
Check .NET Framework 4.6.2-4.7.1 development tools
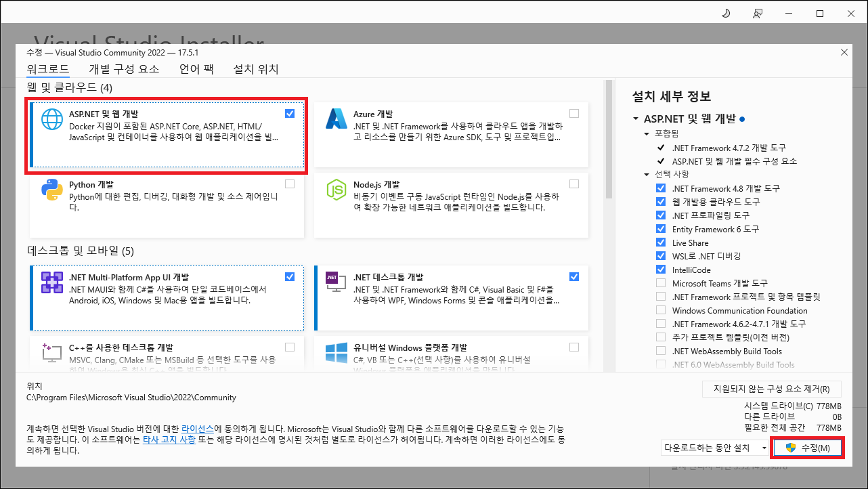[x=661, y=324]
